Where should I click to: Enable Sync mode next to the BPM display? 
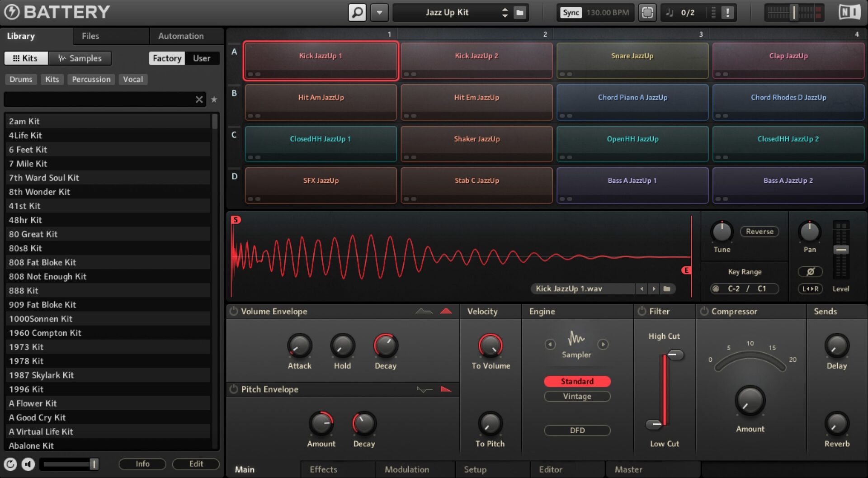click(x=571, y=12)
